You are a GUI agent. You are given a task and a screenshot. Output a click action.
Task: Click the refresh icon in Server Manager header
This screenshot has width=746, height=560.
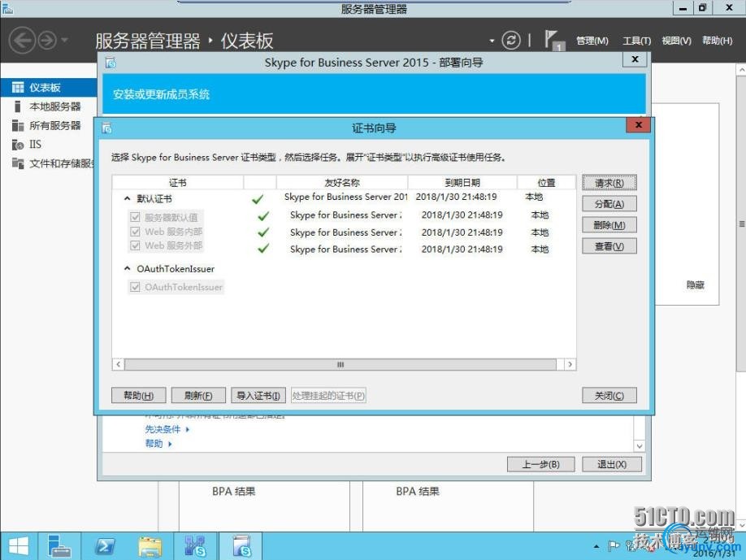pos(511,40)
